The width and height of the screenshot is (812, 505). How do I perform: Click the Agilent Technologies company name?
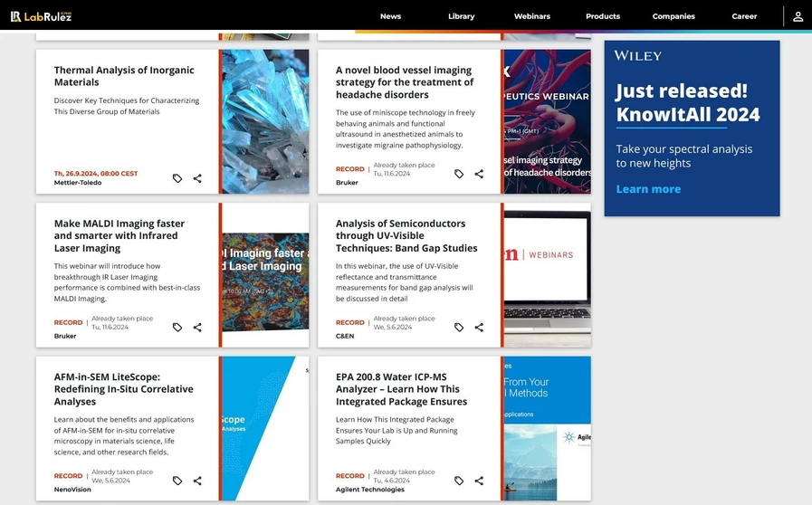coord(369,489)
